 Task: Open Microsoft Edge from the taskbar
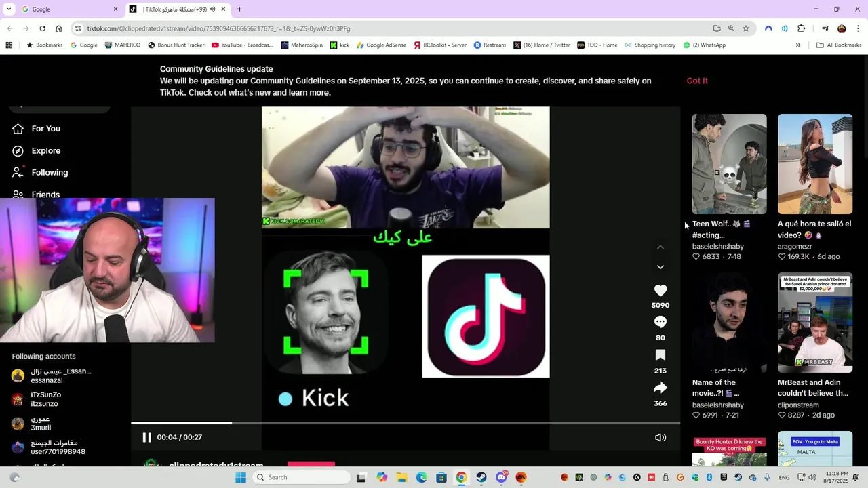tap(421, 477)
